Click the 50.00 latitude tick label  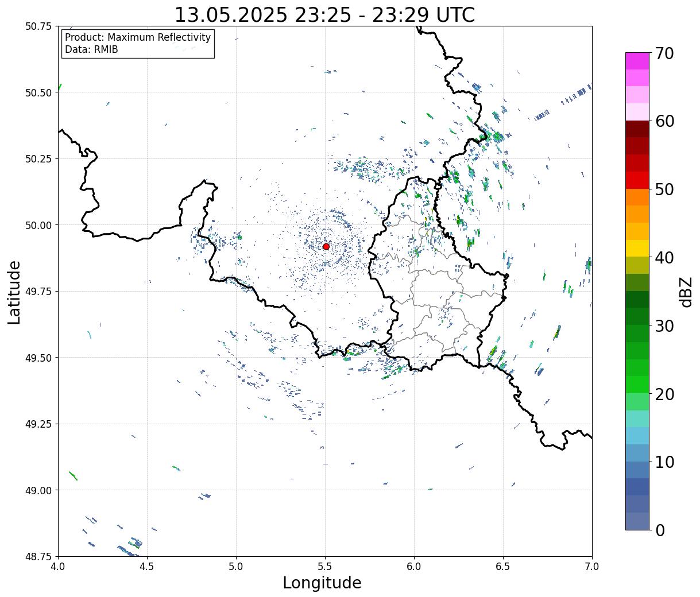(x=38, y=225)
